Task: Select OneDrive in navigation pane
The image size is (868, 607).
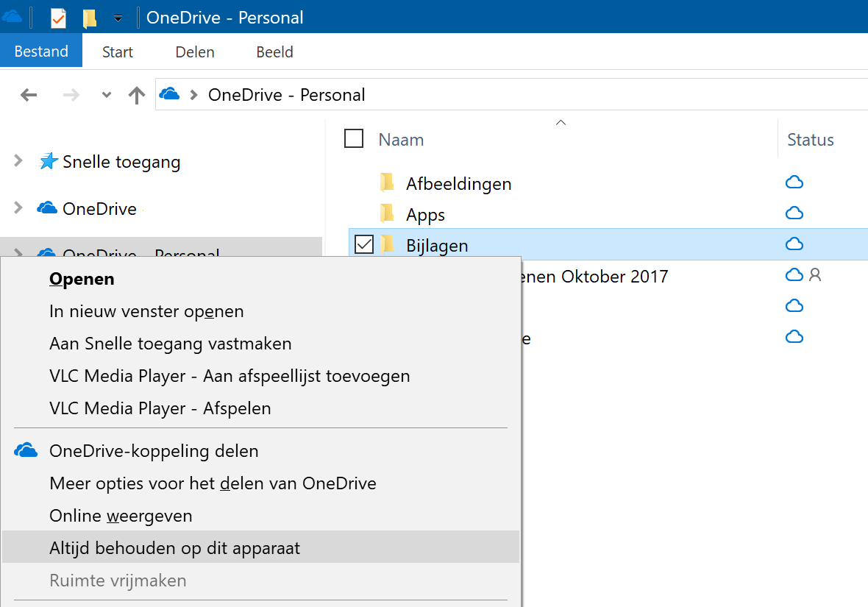Action: point(99,209)
